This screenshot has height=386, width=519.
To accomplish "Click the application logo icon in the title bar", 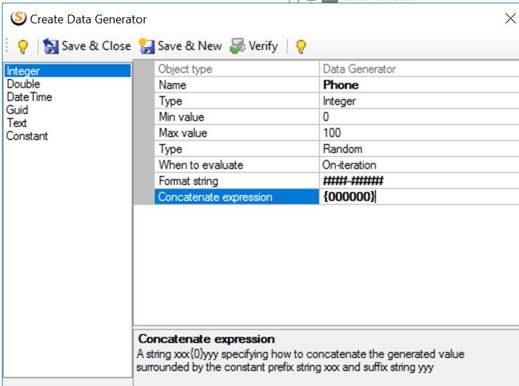I will coord(18,18).
